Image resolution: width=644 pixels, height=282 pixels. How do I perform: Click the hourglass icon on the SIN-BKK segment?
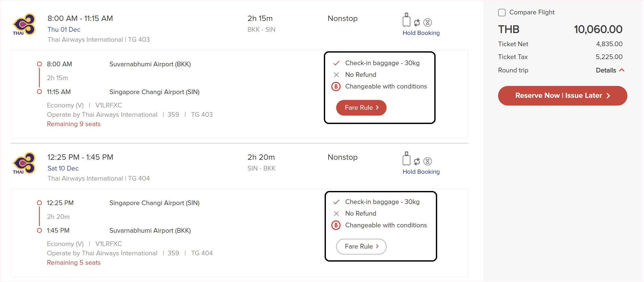click(x=428, y=161)
